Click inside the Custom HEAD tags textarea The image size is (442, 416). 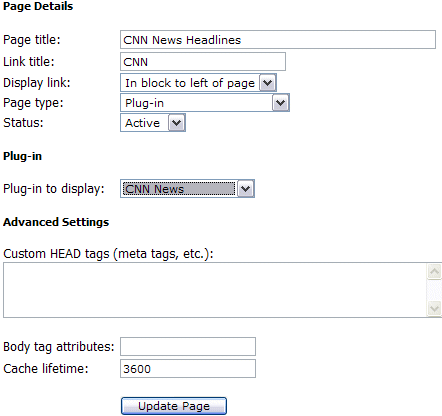(x=215, y=290)
